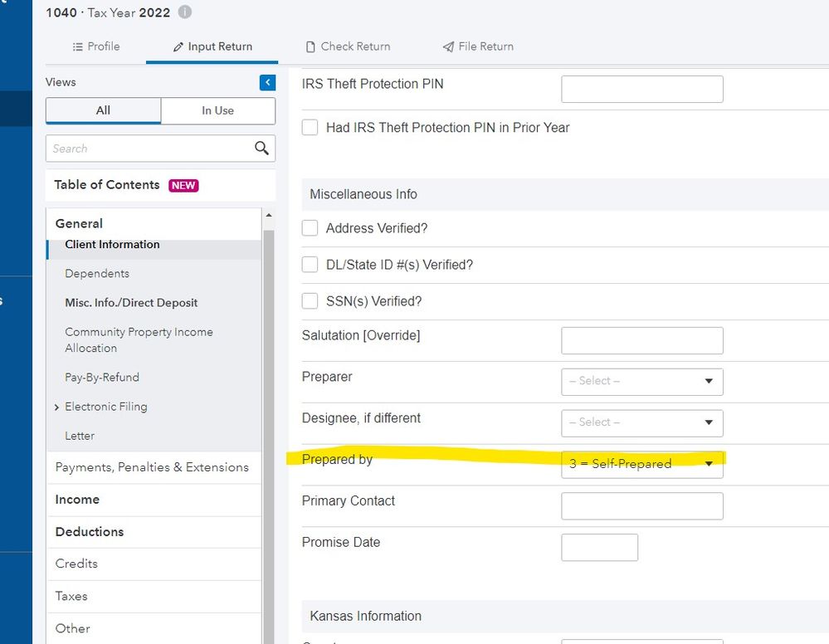The width and height of the screenshot is (829, 644).
Task: Open the Prepared by dropdown
Action: (x=641, y=464)
